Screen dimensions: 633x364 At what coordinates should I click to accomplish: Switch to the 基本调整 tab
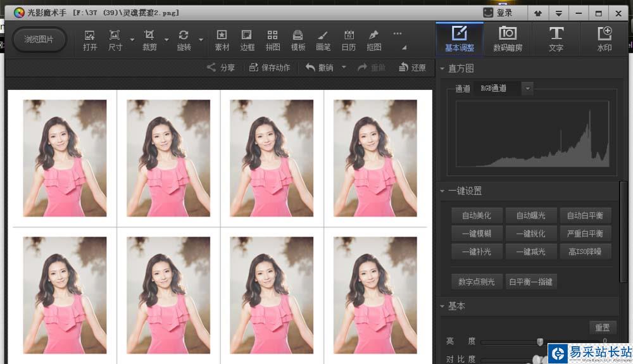coord(460,39)
